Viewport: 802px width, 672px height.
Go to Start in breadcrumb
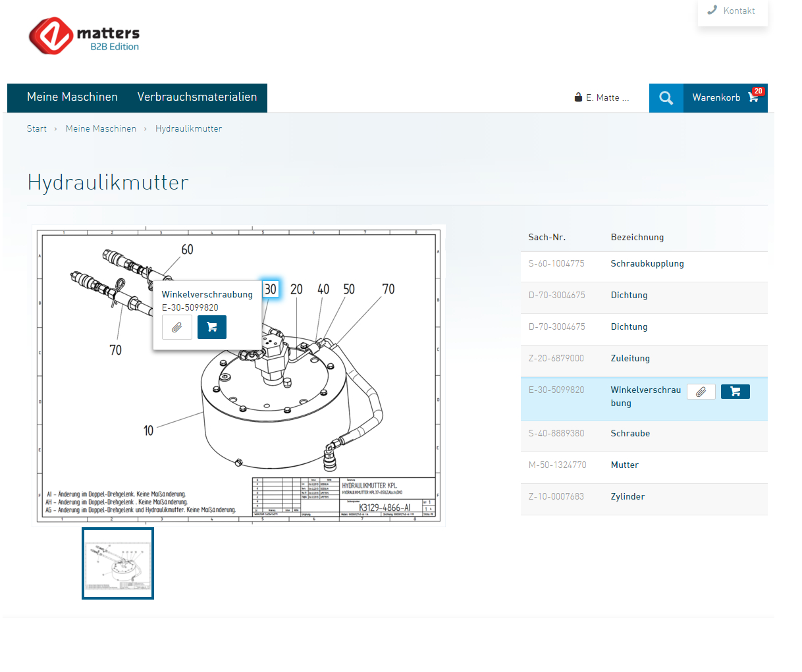pyautogui.click(x=37, y=129)
